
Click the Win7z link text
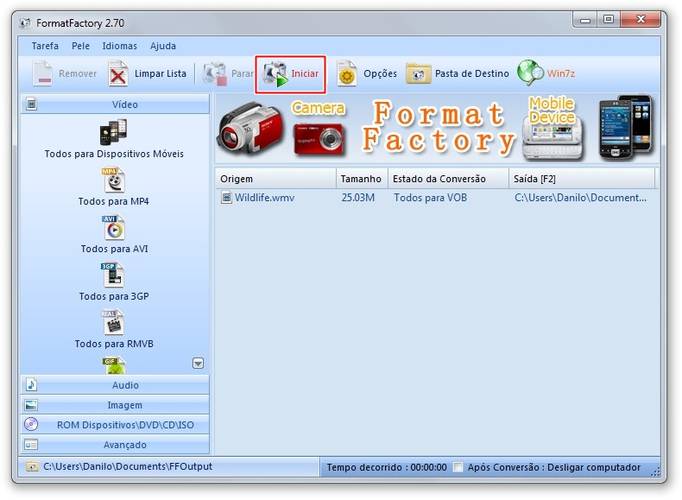[561, 74]
